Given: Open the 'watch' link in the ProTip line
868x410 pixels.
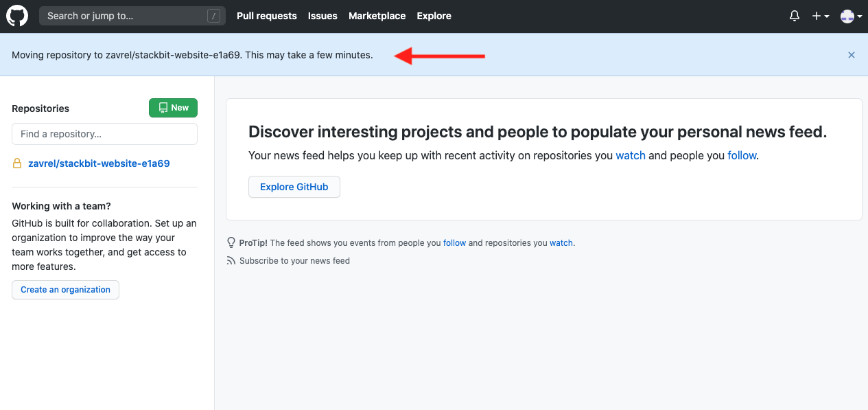Looking at the screenshot, I should point(561,242).
